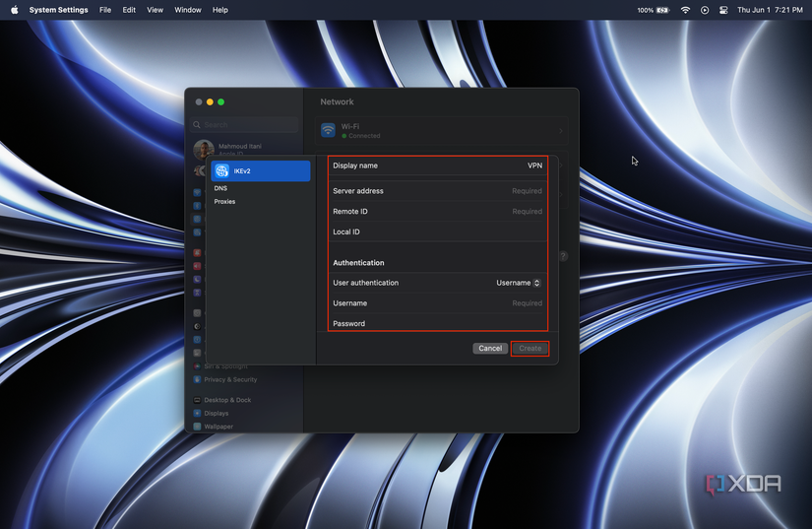The image size is (812, 529).
Task: Open Control Center from menu bar
Action: tap(722, 10)
